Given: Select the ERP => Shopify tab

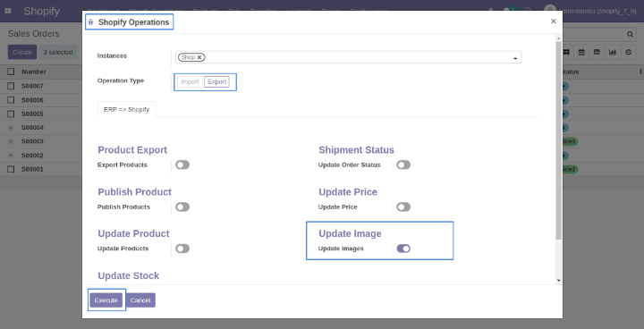Looking at the screenshot, I should coord(126,110).
